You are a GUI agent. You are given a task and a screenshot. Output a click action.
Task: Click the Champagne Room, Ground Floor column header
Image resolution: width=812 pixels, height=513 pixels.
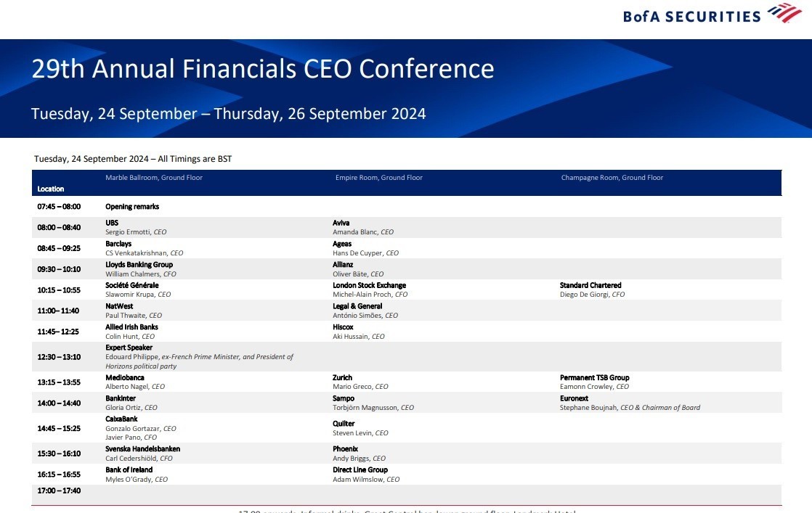(x=612, y=178)
